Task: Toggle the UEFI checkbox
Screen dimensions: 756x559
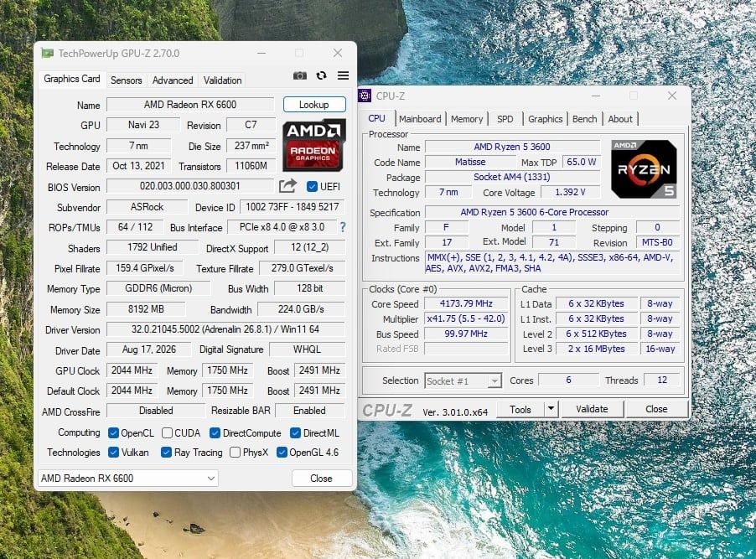Action: point(312,187)
